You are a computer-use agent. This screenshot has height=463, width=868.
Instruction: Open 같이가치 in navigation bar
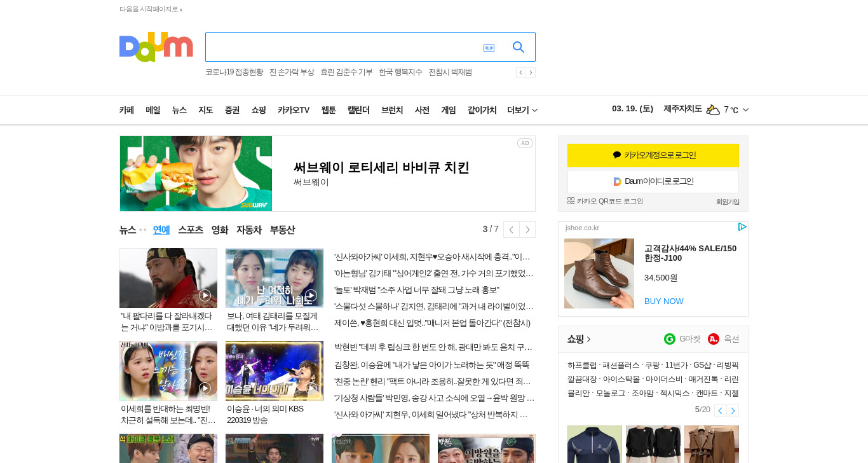482,110
